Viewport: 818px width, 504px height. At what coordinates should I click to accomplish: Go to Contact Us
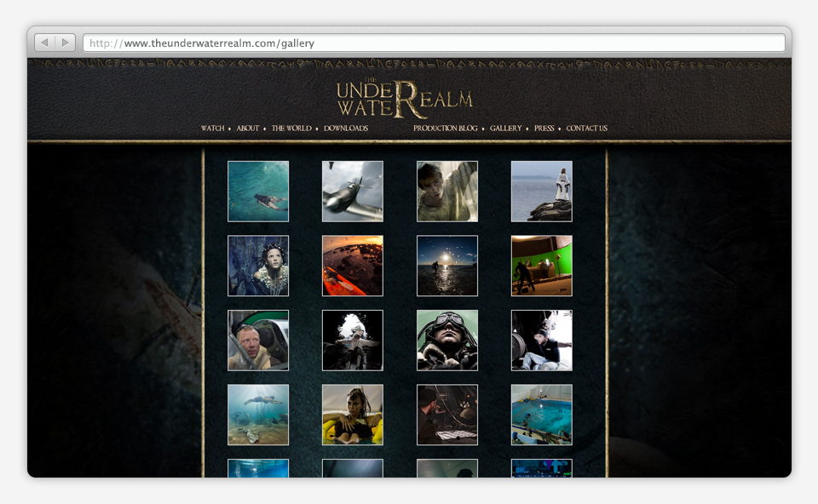click(587, 129)
